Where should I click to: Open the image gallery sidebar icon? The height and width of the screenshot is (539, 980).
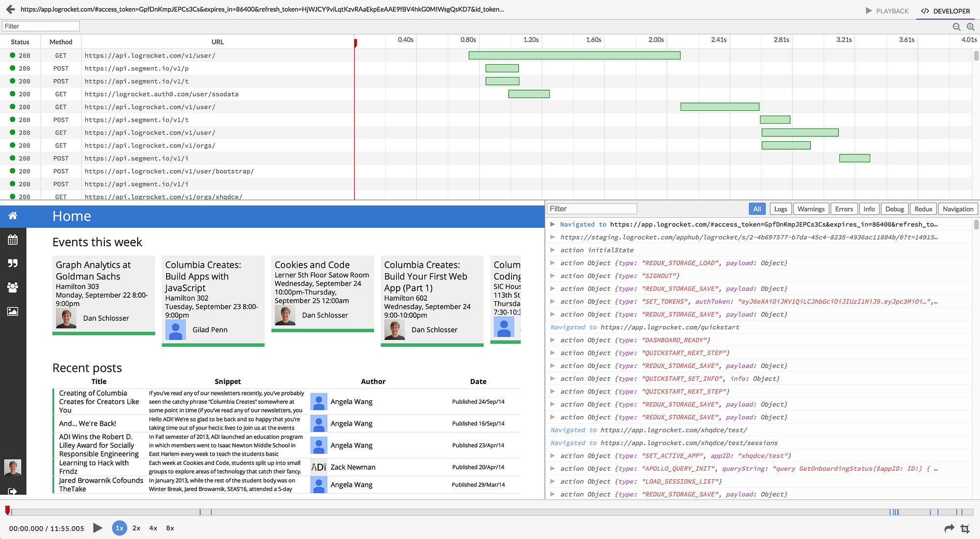[13, 311]
